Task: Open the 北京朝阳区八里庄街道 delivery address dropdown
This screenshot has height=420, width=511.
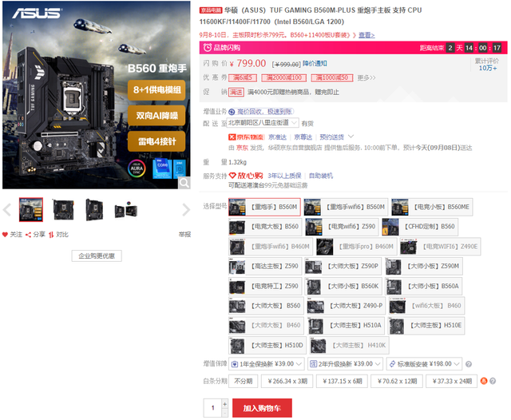Action: coord(263,123)
